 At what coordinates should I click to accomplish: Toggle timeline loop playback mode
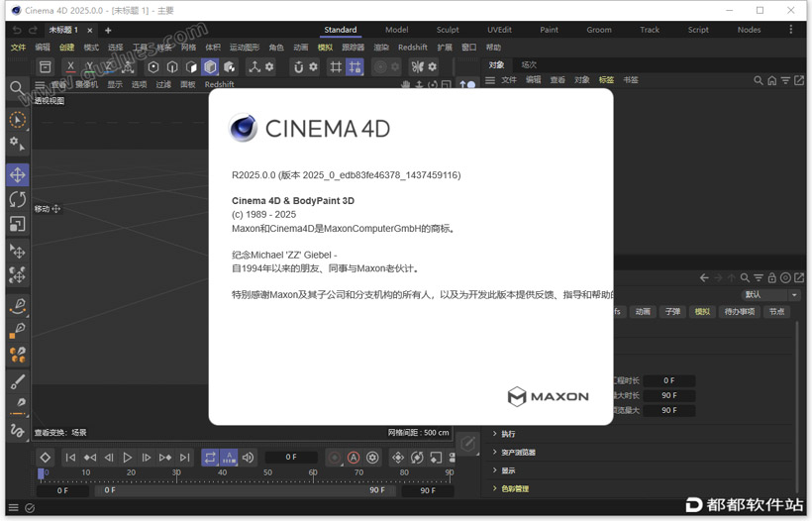pyautogui.click(x=210, y=458)
